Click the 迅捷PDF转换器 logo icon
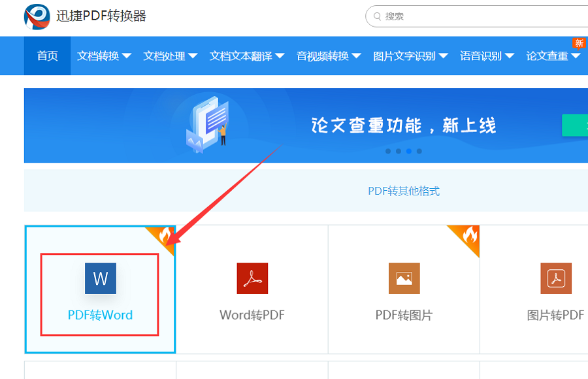 [37, 16]
